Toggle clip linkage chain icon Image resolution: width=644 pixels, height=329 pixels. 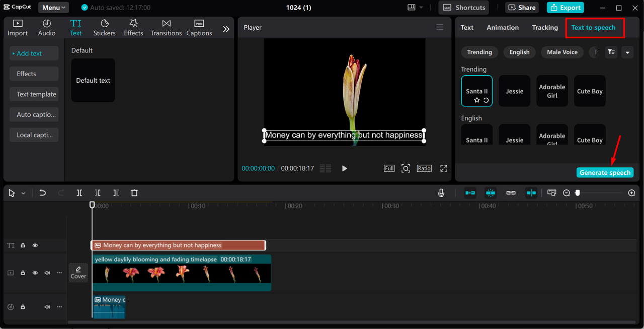pyautogui.click(x=511, y=193)
